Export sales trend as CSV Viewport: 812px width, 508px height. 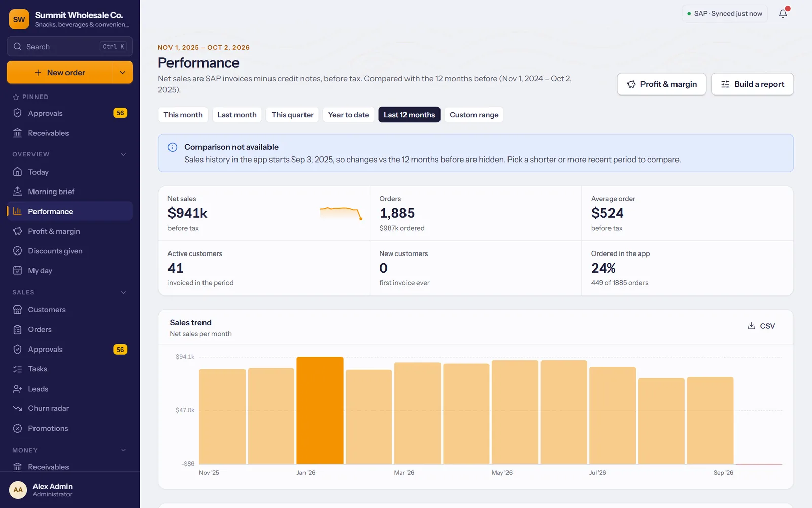click(x=761, y=326)
